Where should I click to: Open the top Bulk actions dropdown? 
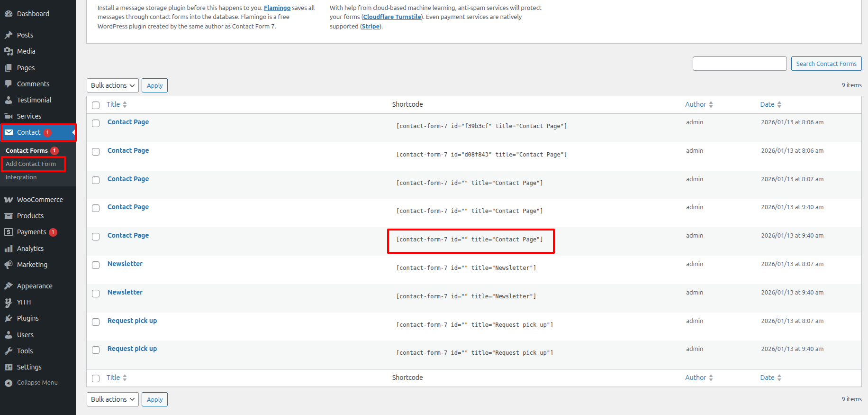(x=113, y=85)
